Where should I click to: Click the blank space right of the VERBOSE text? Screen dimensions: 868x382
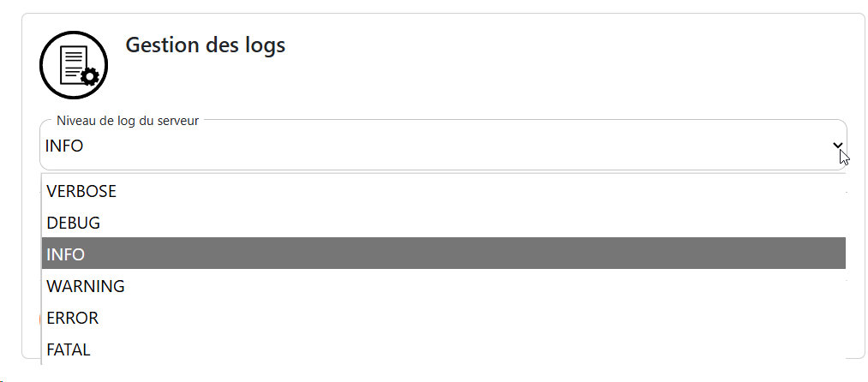coord(471,191)
